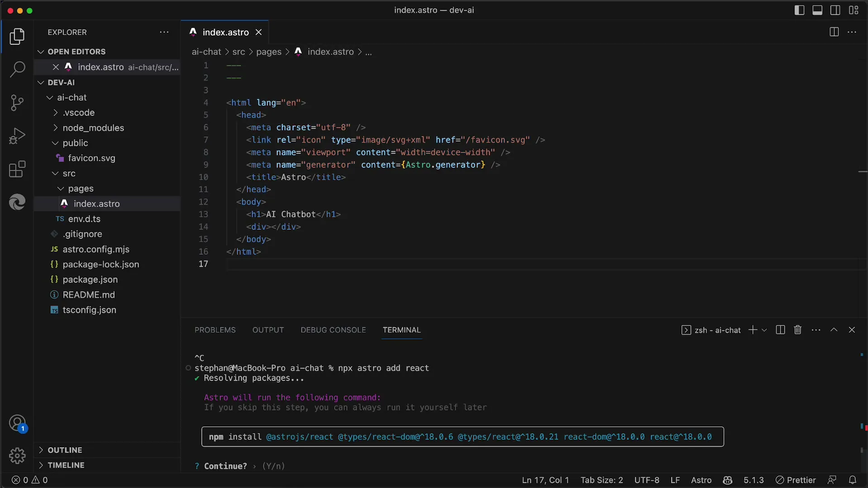Open the Run and Debug view

(x=17, y=136)
